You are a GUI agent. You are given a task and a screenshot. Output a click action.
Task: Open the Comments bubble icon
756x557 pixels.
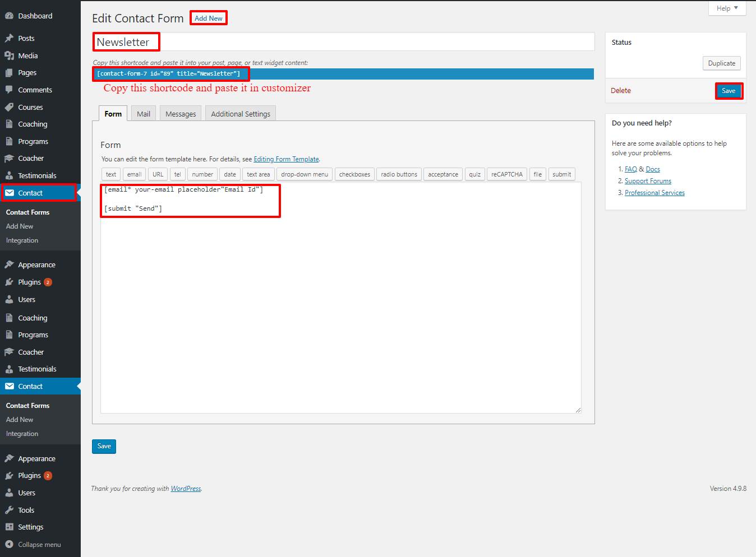coord(9,90)
